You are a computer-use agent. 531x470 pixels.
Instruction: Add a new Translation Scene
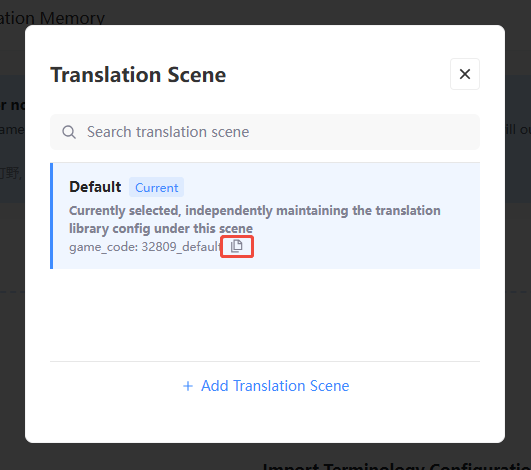266,386
